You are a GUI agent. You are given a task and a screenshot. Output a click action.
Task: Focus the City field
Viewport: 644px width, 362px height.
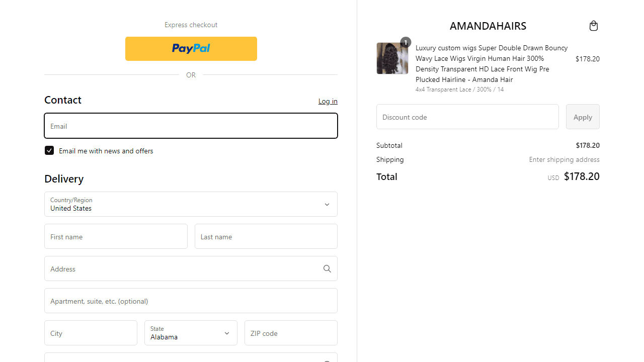pyautogui.click(x=91, y=333)
